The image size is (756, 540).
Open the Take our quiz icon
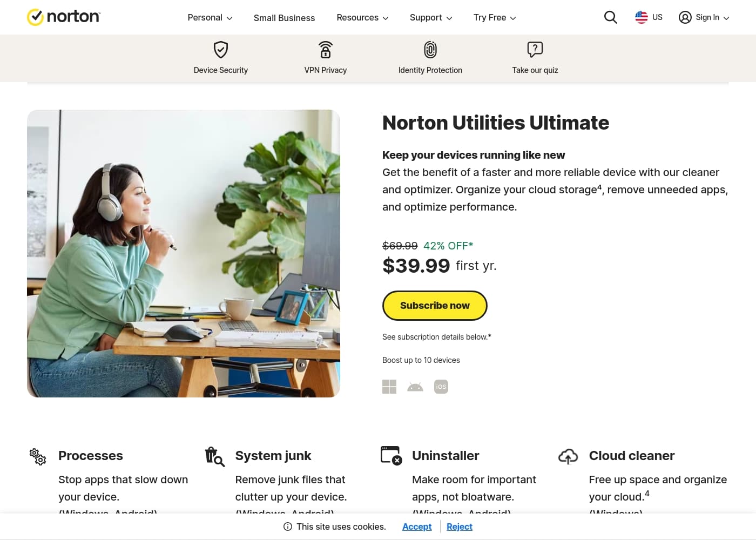(x=535, y=49)
